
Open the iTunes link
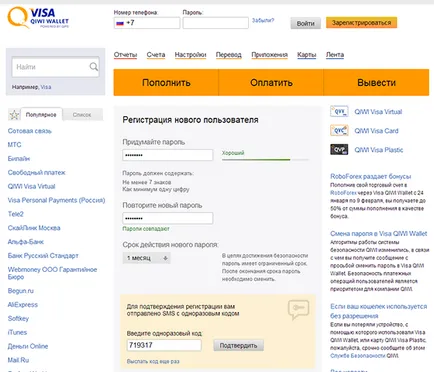coord(17,332)
